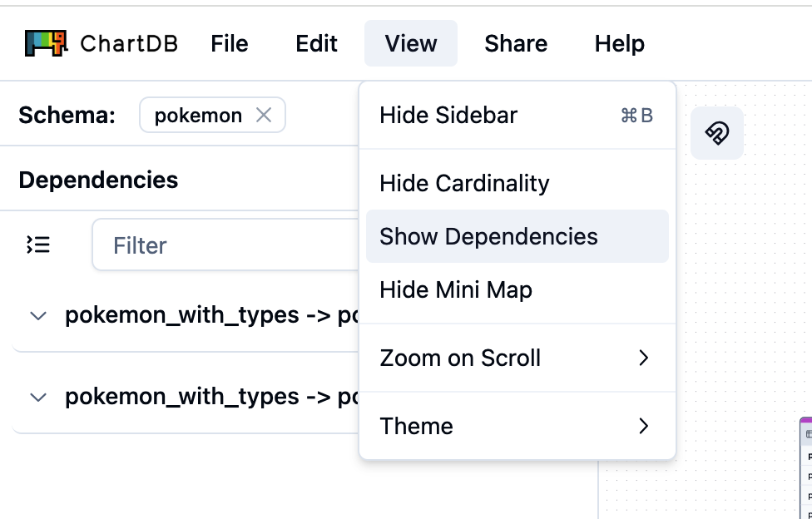Click the ChartDB logo icon
Image resolution: width=812 pixels, height=519 pixels.
[x=46, y=43]
